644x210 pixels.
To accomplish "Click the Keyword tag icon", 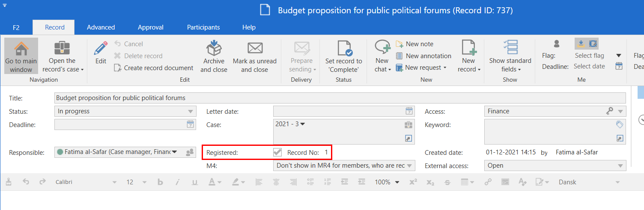I will coord(620,124).
